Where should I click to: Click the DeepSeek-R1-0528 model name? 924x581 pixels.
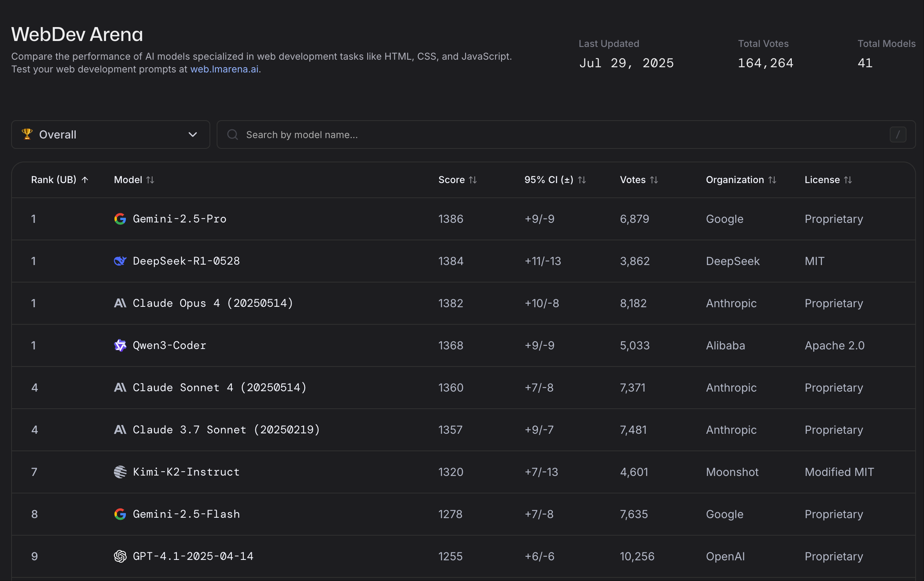186,261
